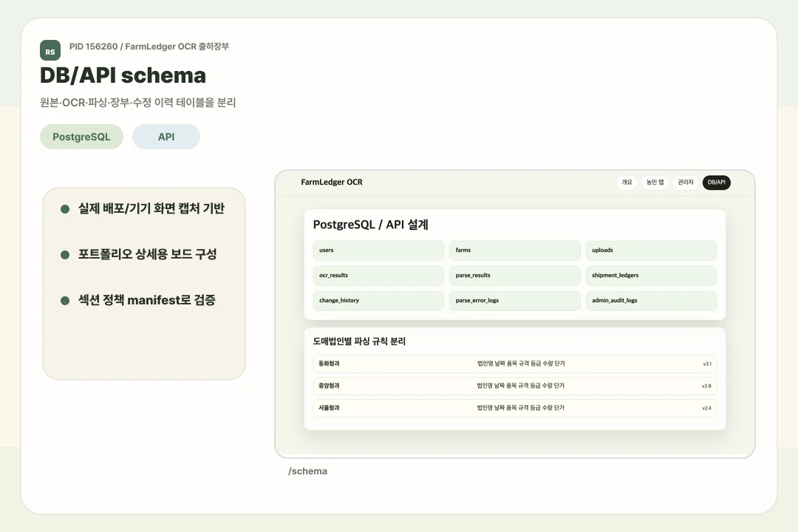The width and height of the screenshot is (798, 532).
Task: Open the 개요 tab
Action: coord(627,183)
